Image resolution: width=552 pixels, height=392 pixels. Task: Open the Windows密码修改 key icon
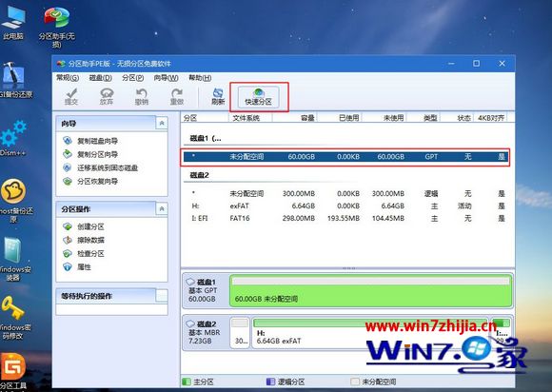click(14, 318)
